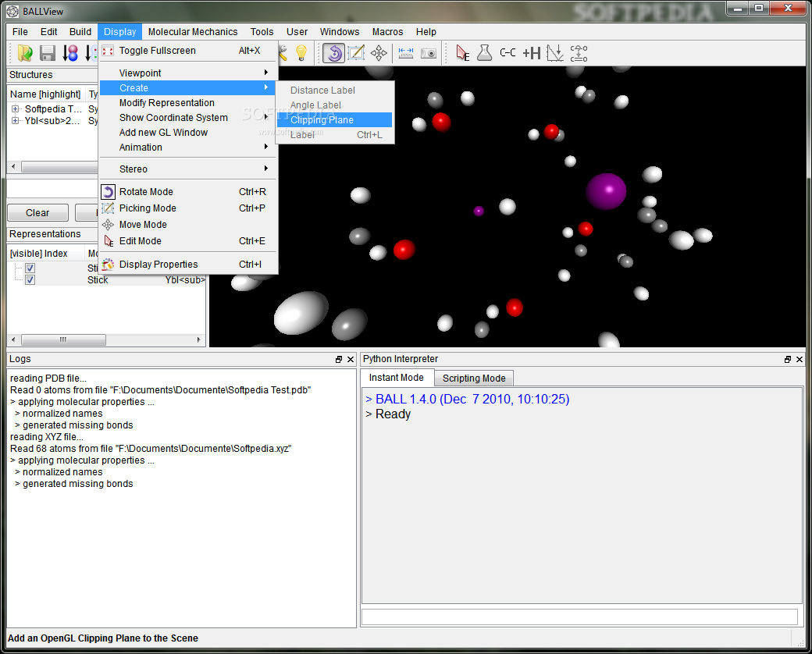Open the Windows menu
This screenshot has height=654, width=812.
point(340,31)
